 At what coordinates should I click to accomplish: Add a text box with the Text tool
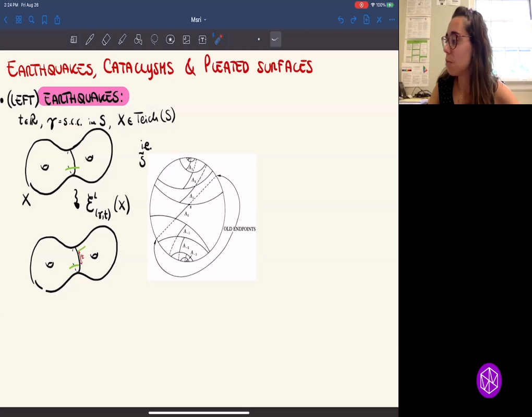pos(202,40)
